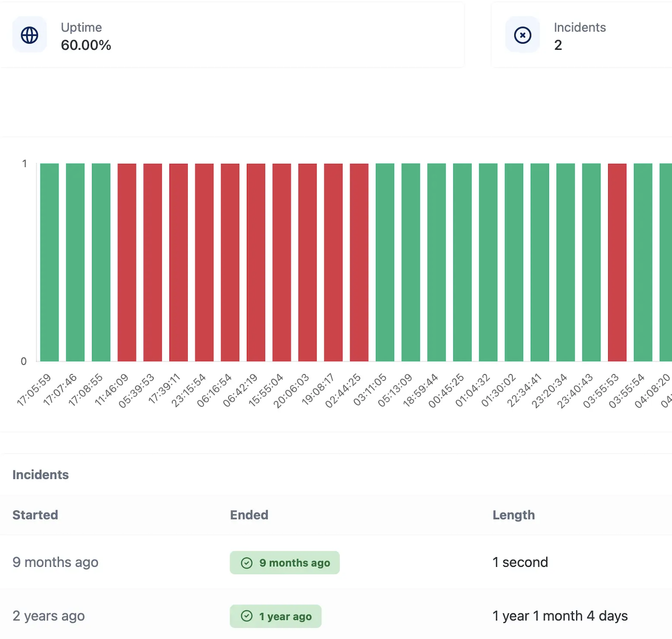The width and height of the screenshot is (672, 639).
Task: Click check icon in '9 months ago' badge
Action: (x=246, y=563)
